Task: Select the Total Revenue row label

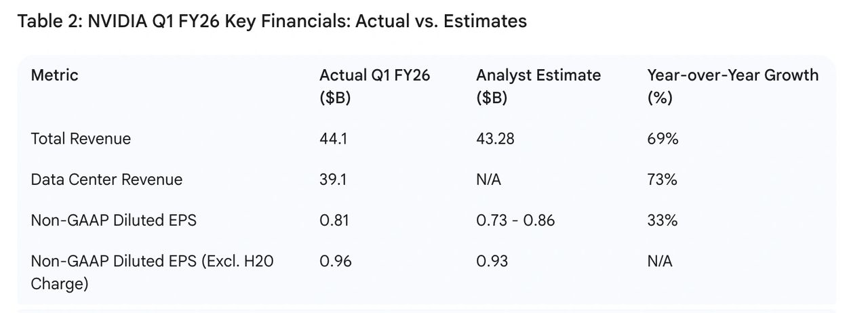Action: click(x=81, y=139)
